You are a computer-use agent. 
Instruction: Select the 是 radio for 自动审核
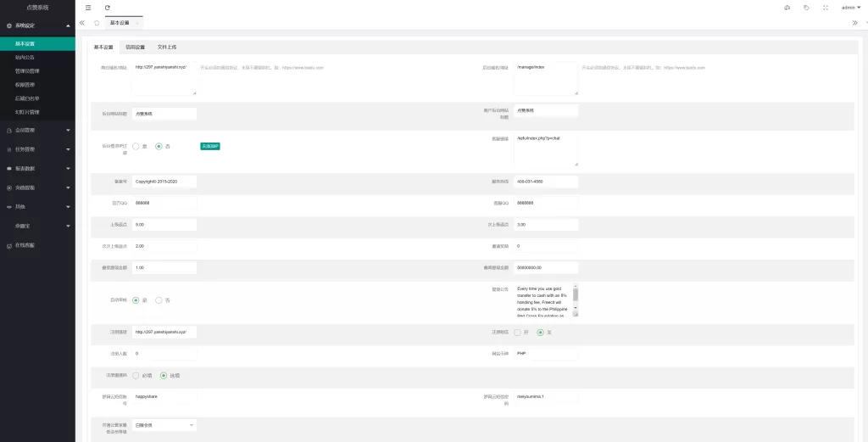coord(136,299)
